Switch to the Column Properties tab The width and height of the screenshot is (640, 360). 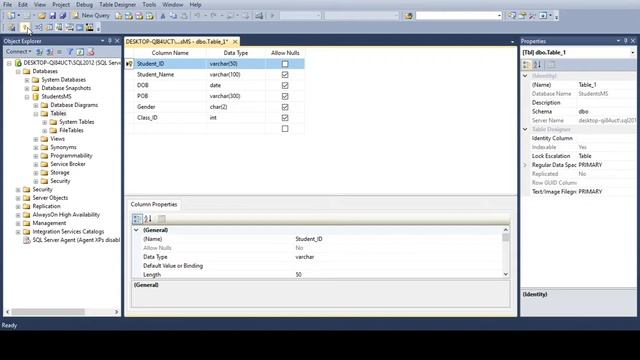tap(154, 204)
